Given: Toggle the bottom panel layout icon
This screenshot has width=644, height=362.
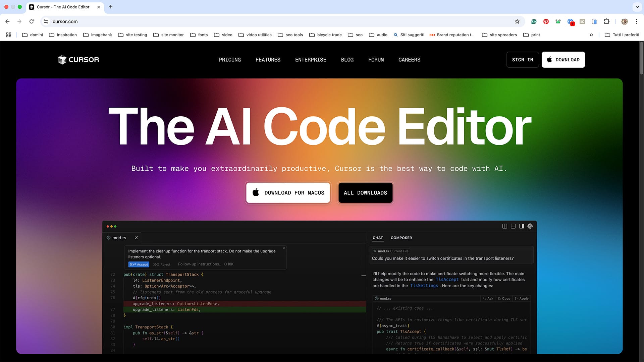Looking at the screenshot, I should [513, 226].
